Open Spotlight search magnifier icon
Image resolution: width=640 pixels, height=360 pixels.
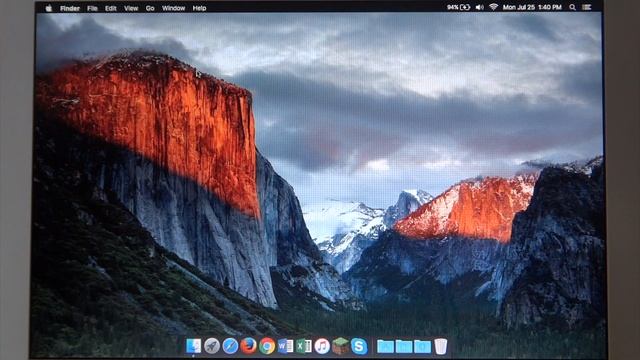click(x=573, y=7)
